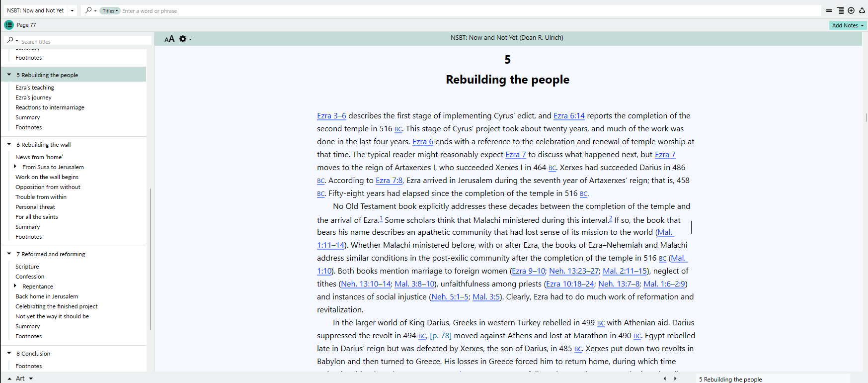Expand the From Susa to Jerusalem section
Viewport: 868px width, 383px height.
coord(15,167)
